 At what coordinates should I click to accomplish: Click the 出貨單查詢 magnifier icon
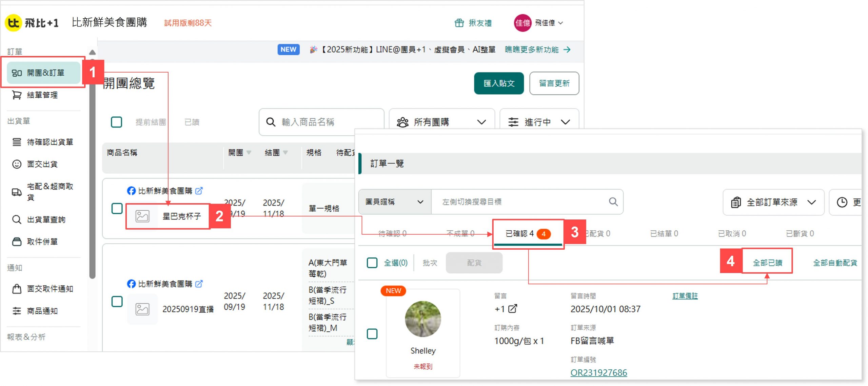tap(17, 219)
